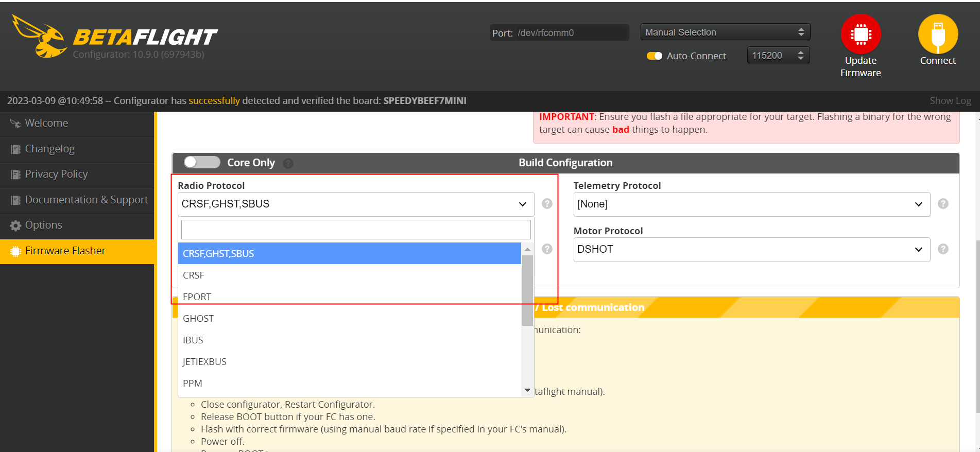Click the Lost communication heading
The height and width of the screenshot is (452, 980).
(590, 307)
